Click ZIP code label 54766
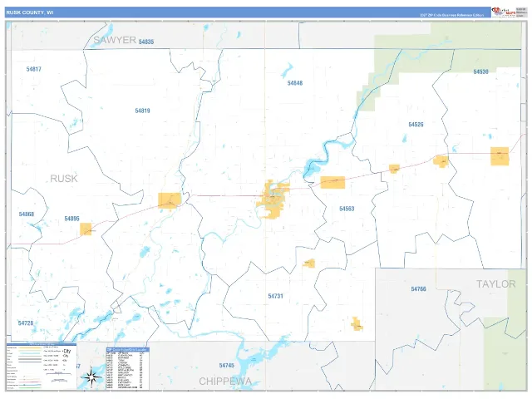This screenshot has height=399, width=532. 418,289
